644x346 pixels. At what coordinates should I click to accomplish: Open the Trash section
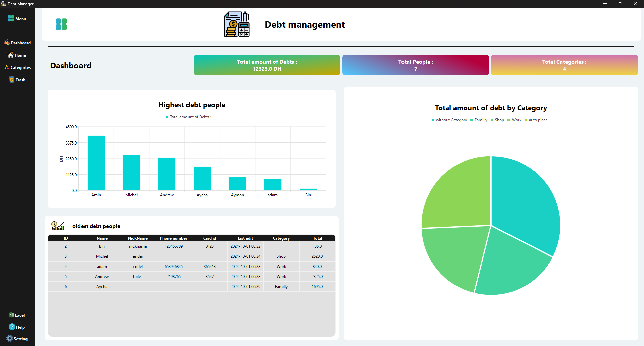click(x=17, y=80)
